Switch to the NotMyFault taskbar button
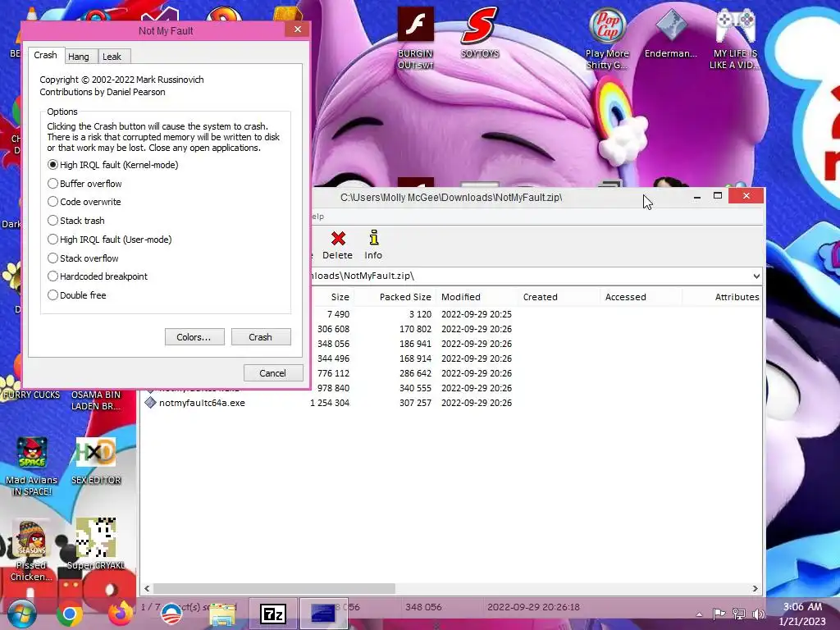Viewport: 840px width, 630px height. coord(323,614)
